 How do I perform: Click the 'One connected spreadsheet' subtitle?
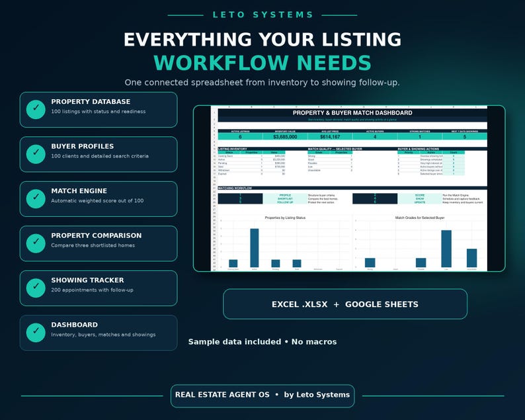(x=262, y=83)
